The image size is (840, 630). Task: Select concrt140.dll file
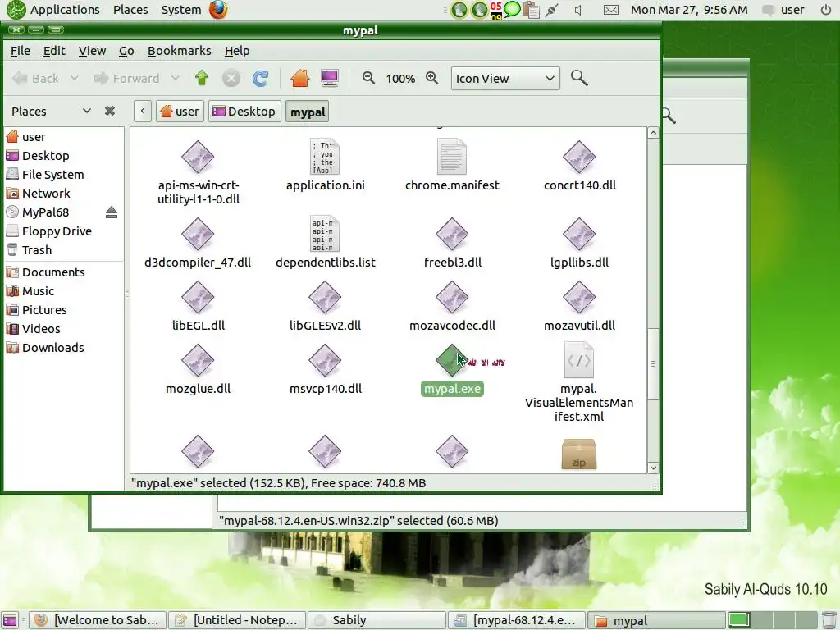pyautogui.click(x=579, y=164)
